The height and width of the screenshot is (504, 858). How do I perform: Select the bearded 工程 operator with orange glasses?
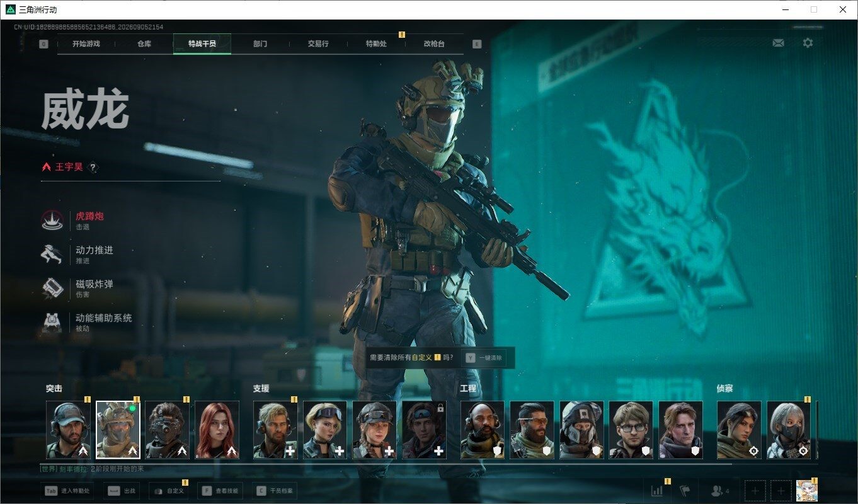click(532, 430)
